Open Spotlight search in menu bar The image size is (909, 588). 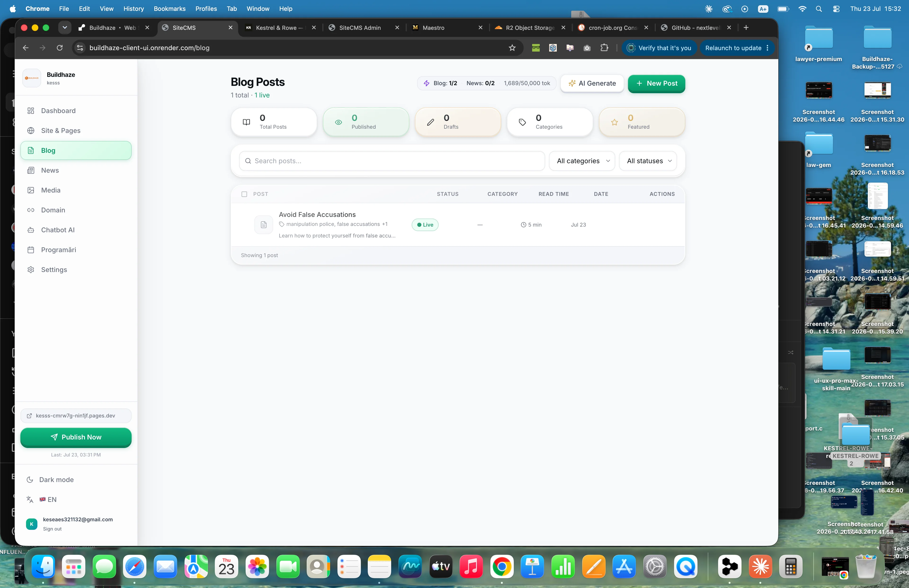[x=819, y=9]
